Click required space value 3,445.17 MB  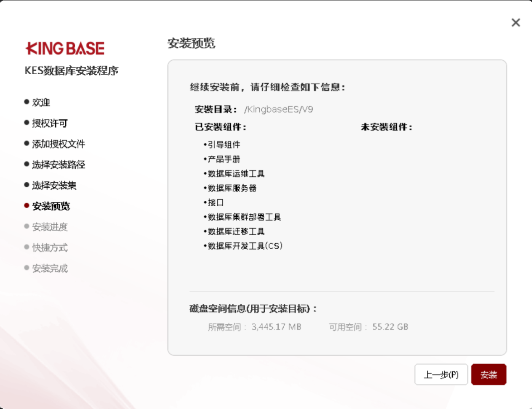[x=277, y=327]
